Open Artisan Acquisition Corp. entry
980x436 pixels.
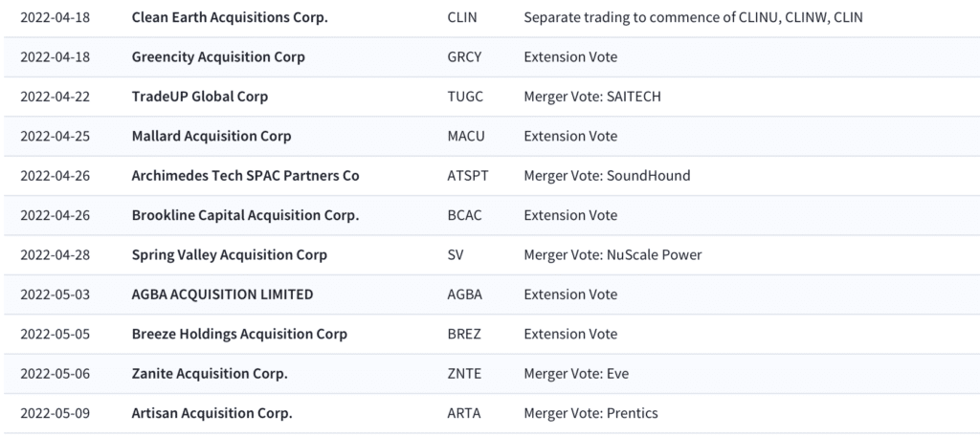tap(212, 413)
